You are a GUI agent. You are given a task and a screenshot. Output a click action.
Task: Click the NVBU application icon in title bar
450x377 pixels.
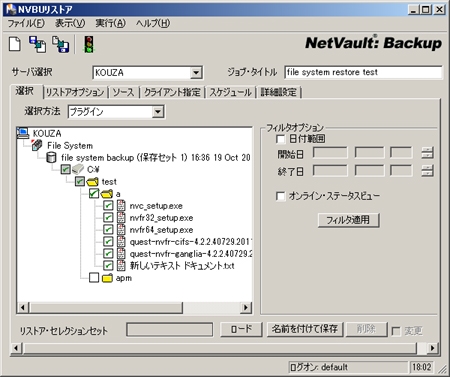11,9
